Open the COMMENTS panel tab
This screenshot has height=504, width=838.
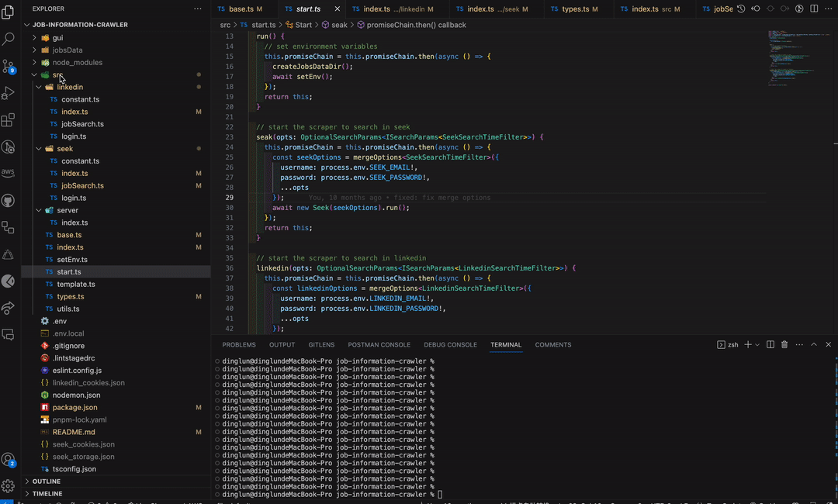click(553, 345)
